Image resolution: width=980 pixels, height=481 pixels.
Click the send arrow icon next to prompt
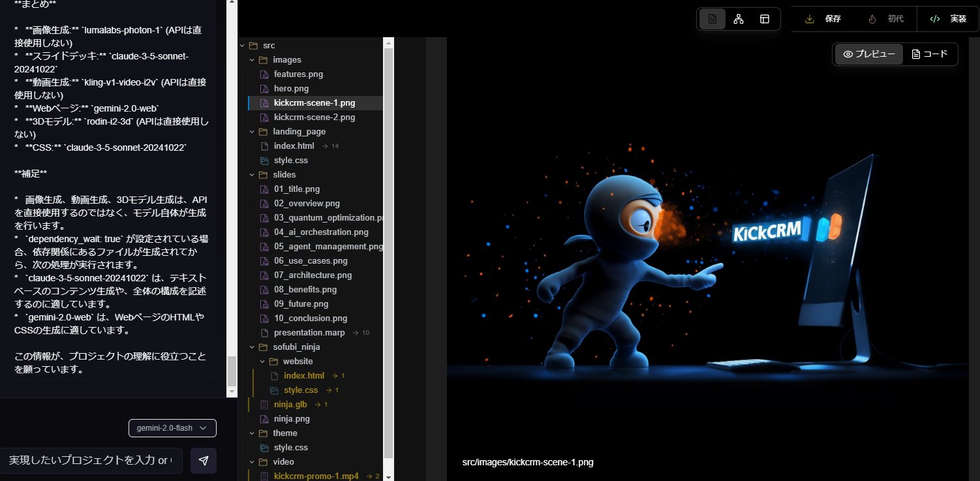click(x=204, y=461)
